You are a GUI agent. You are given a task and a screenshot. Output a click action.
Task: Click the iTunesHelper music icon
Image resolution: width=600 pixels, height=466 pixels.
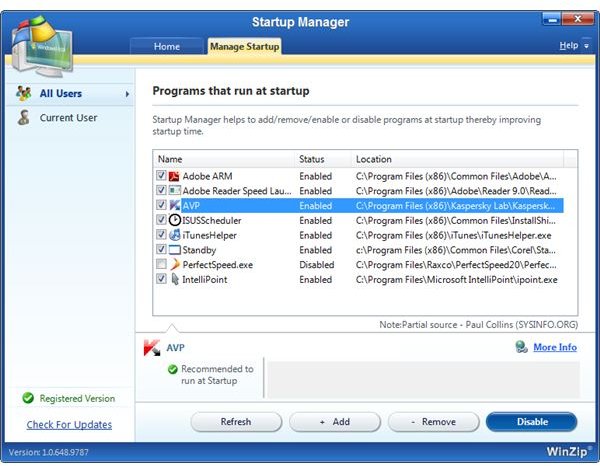click(x=174, y=235)
